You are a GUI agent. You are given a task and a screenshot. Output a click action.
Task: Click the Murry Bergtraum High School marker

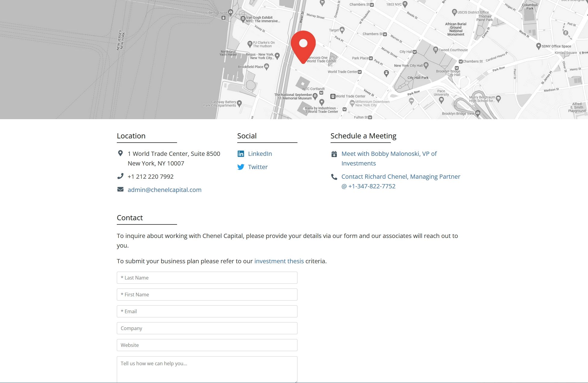(x=498, y=99)
